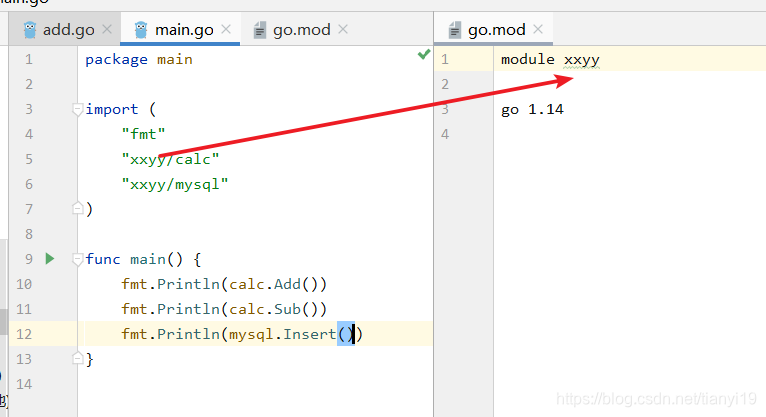Select the main.go tab
The width and height of the screenshot is (766, 417).
click(180, 30)
